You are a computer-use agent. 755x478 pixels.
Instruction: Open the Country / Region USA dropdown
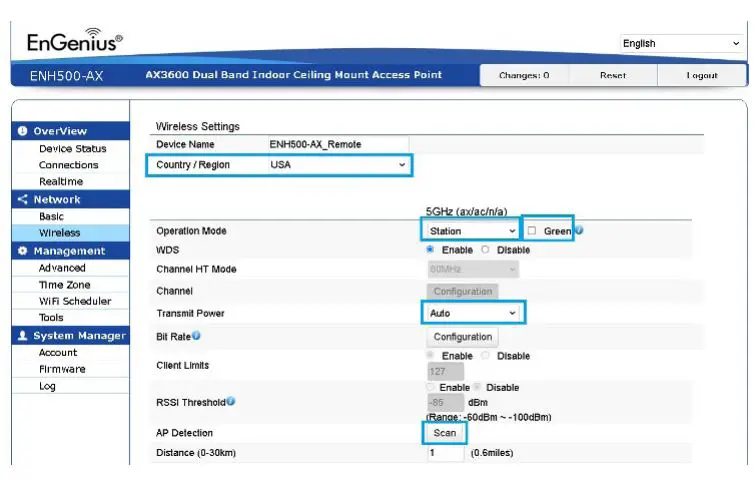click(x=337, y=165)
